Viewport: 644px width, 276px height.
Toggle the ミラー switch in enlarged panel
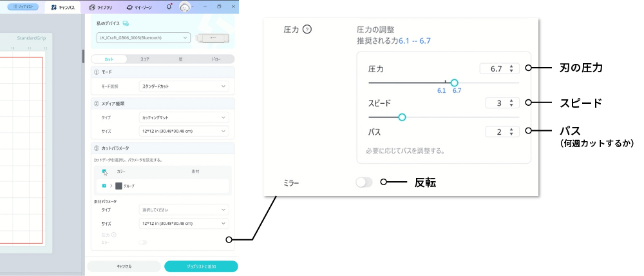tap(365, 182)
